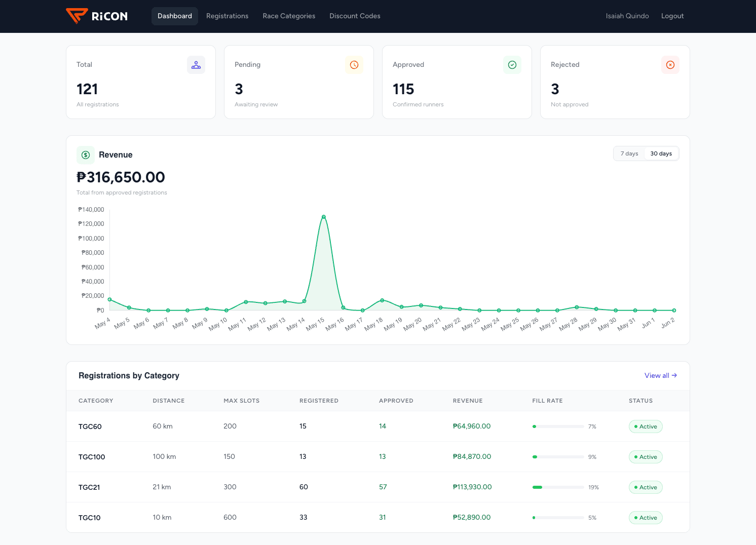Click the May 15 revenue peak point
The width and height of the screenshot is (756, 545).
[x=324, y=217]
